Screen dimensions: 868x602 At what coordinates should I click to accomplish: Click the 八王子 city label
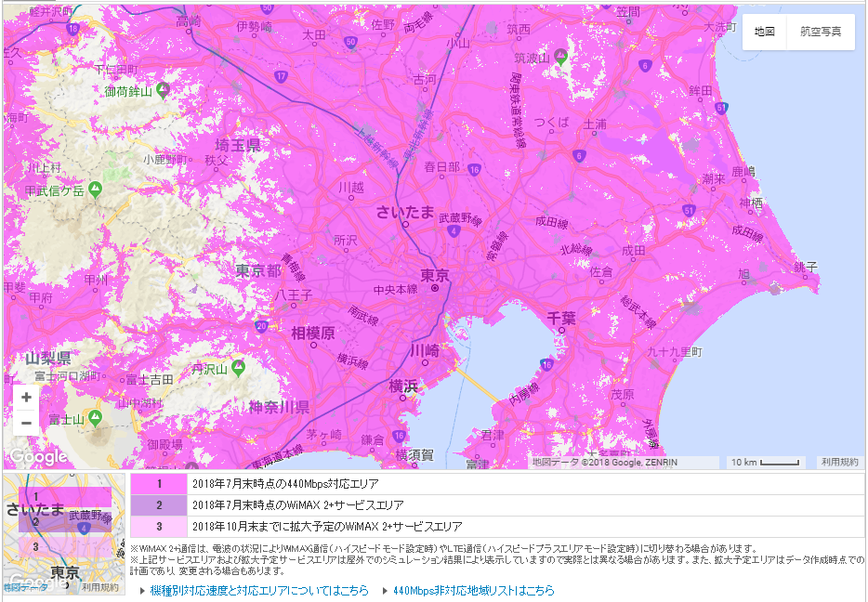pos(294,295)
